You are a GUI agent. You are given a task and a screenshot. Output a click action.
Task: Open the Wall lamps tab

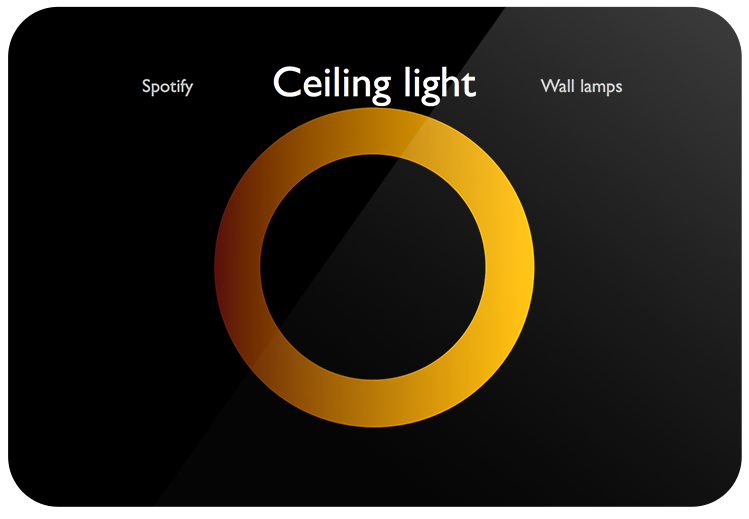point(581,86)
